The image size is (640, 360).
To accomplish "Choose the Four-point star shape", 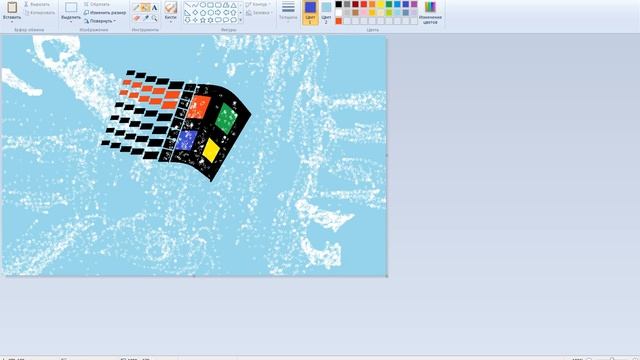I will (x=195, y=20).
